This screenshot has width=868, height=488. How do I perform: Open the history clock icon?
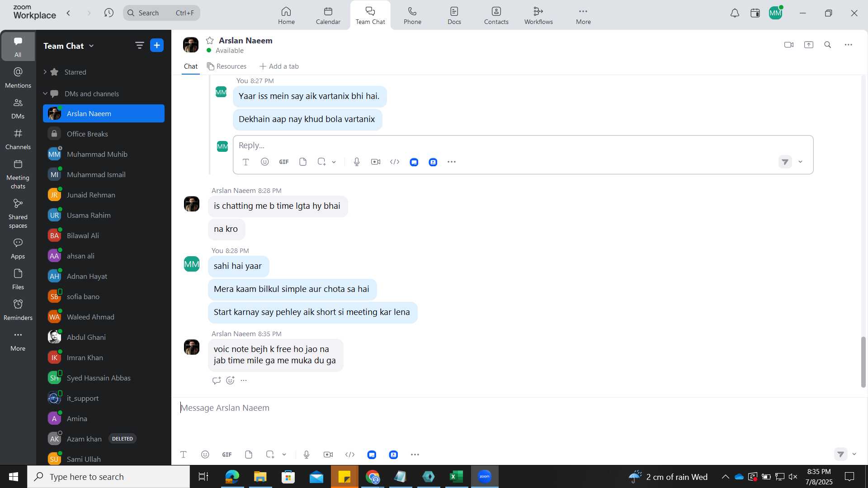[x=108, y=13]
